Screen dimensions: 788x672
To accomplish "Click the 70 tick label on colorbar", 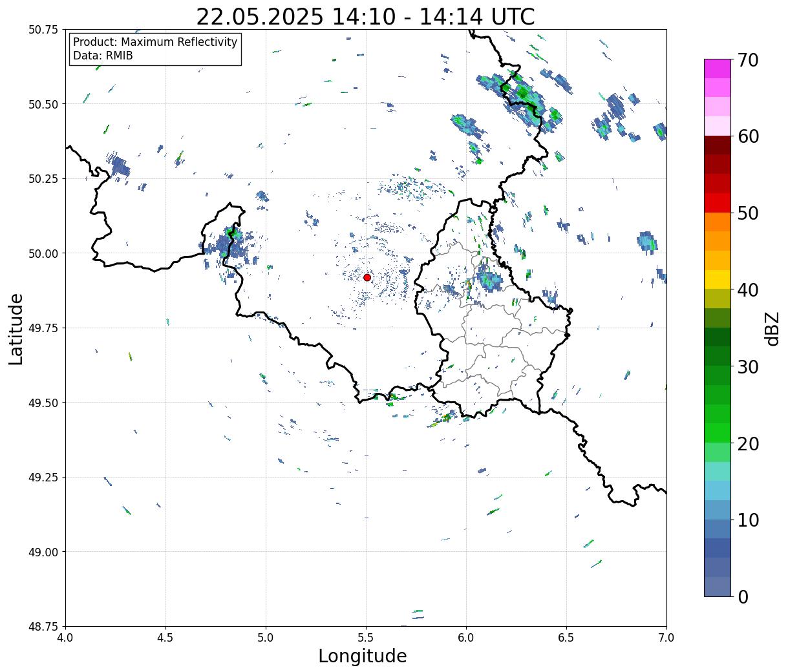I will tap(748, 60).
